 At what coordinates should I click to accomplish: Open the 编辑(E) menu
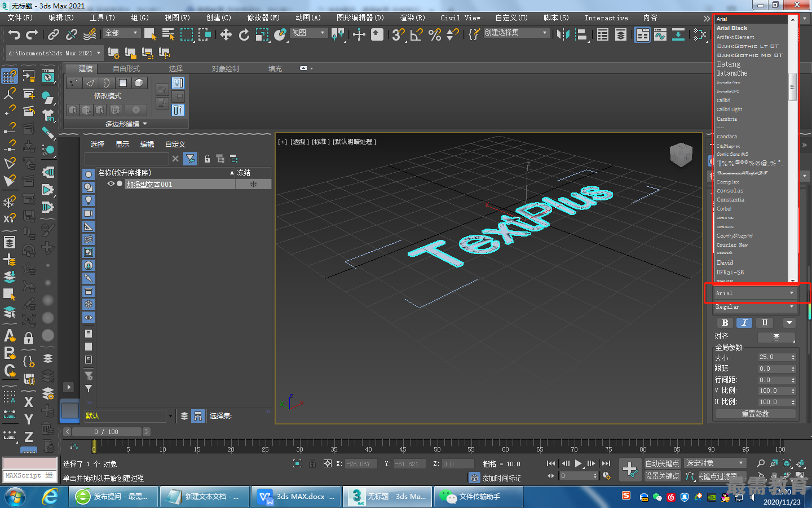pos(61,18)
